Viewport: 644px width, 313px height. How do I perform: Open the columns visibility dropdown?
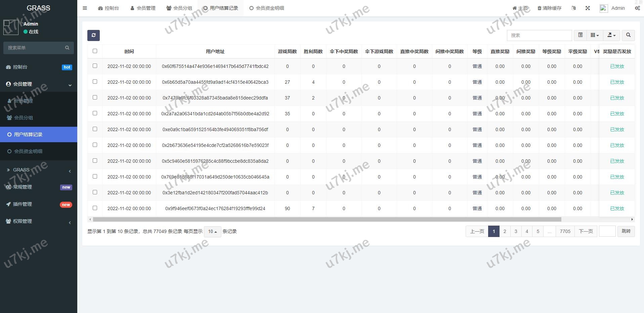[x=595, y=35]
